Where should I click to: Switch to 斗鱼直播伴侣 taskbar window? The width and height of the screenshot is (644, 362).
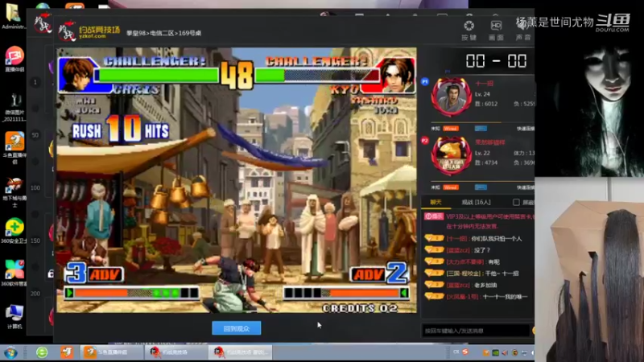111,352
